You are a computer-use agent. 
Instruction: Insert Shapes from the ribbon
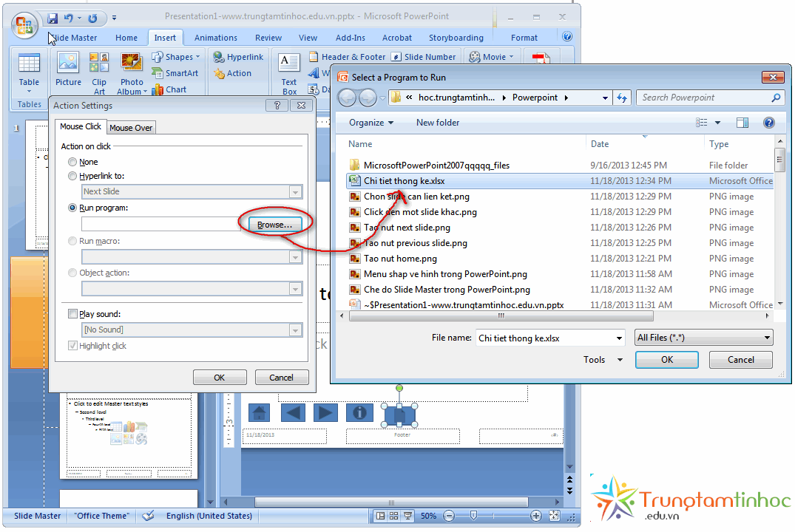click(x=177, y=57)
